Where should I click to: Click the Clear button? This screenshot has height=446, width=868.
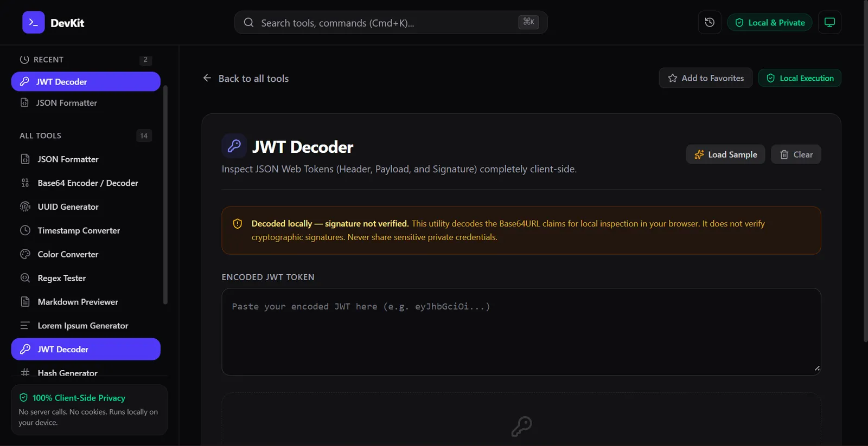click(x=796, y=154)
